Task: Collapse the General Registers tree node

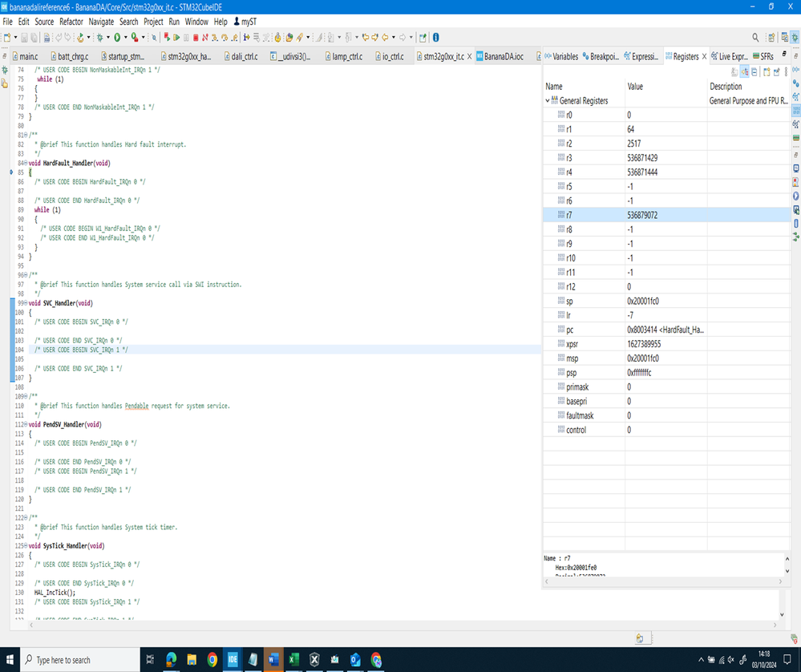Action: [x=548, y=101]
